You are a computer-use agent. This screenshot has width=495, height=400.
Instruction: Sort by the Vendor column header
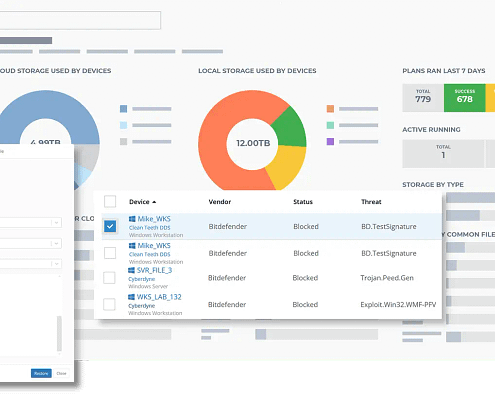tap(220, 202)
